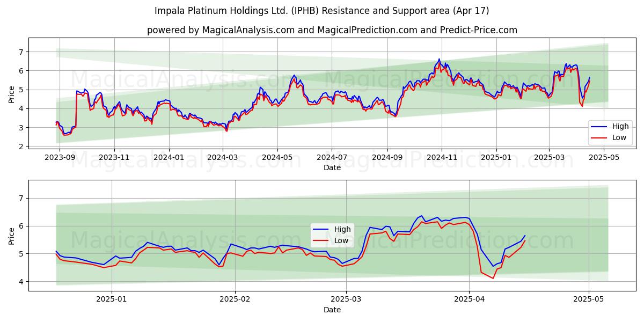
Task: Click the top chart '2023-09' date label
Action: point(60,157)
